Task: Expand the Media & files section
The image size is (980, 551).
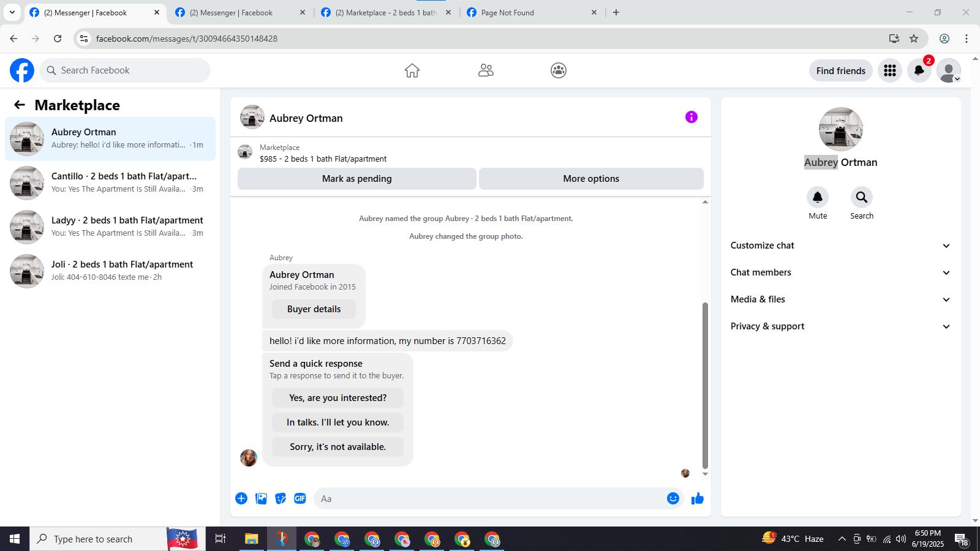Action: 840,299
